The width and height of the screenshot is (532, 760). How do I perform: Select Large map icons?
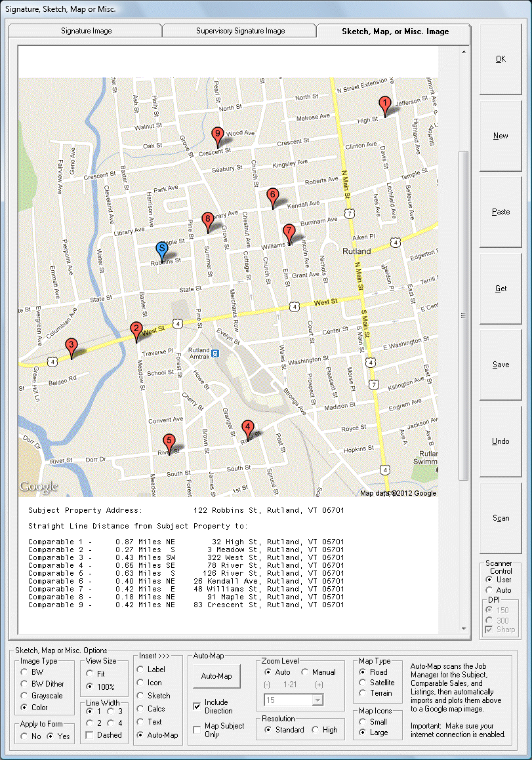374,732
